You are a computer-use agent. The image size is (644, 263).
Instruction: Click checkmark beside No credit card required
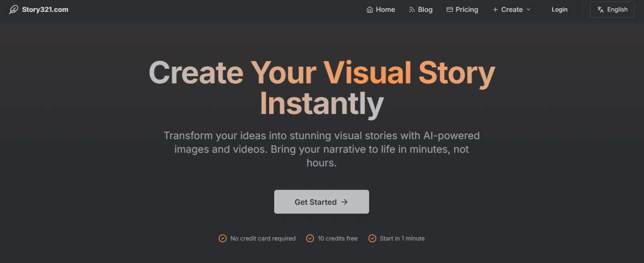(222, 238)
